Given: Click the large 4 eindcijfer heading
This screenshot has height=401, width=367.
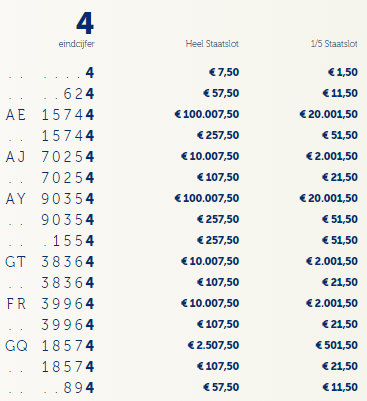Looking at the screenshot, I should 85,24.
